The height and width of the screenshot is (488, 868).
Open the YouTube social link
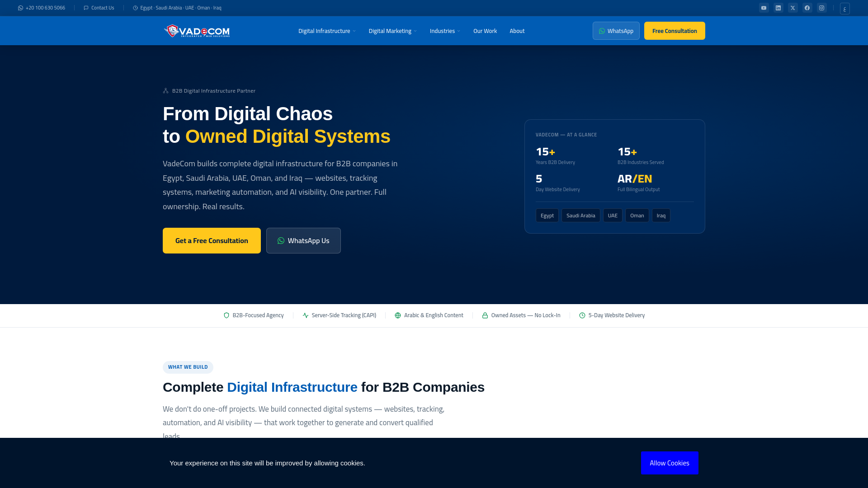click(764, 8)
